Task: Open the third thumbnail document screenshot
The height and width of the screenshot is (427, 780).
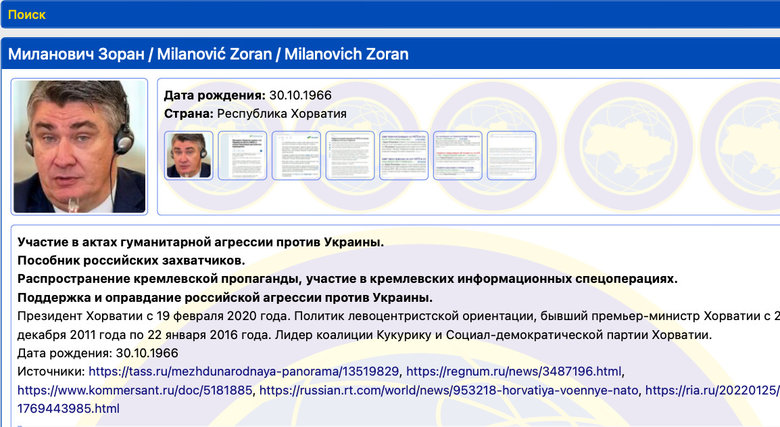Action: 296,155
